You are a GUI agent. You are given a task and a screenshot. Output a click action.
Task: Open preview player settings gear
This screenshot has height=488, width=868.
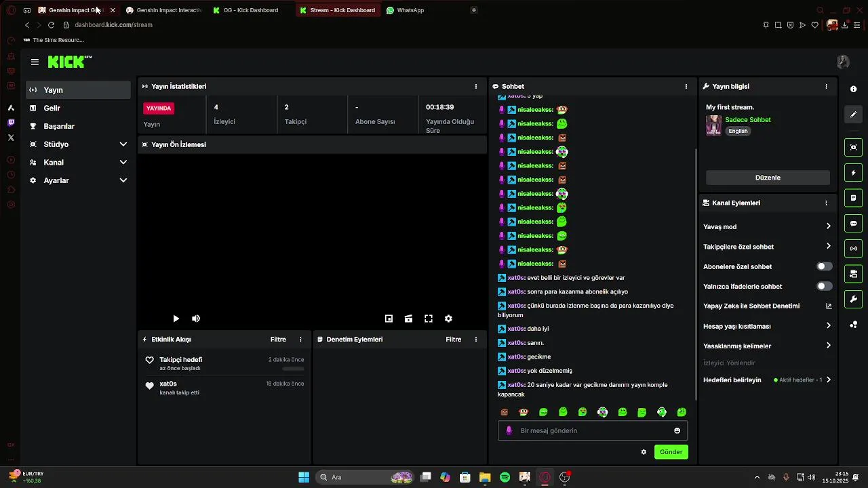point(448,319)
